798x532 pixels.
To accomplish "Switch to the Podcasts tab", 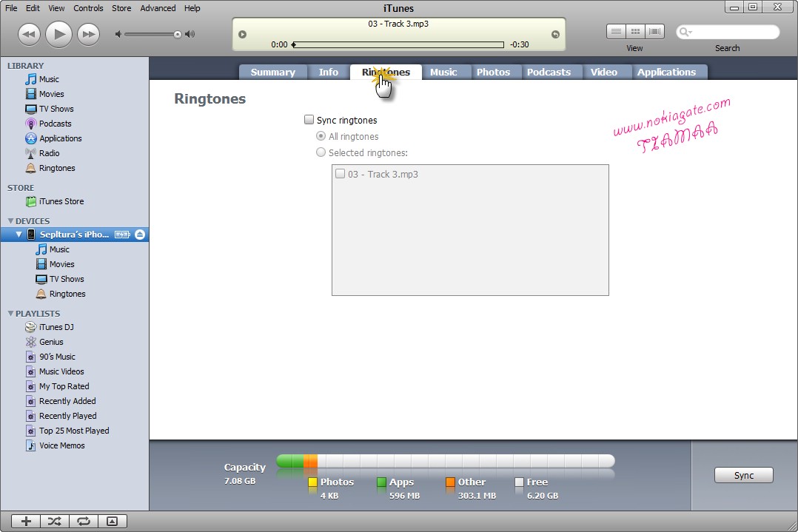I will [x=549, y=72].
